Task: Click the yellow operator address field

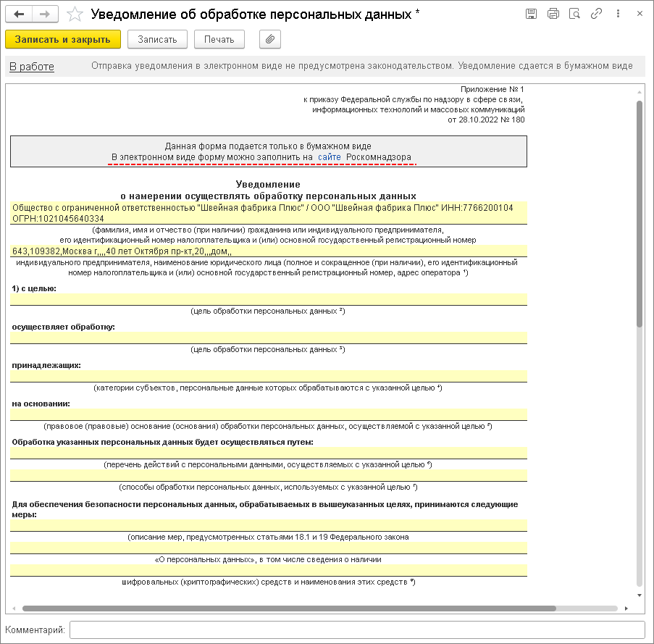Action: coord(269,251)
